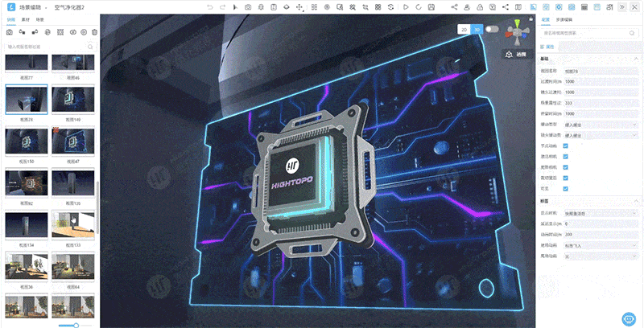Open the user account icon
Image resolution: width=644 pixels, height=328 pixels.
click(x=467, y=7)
